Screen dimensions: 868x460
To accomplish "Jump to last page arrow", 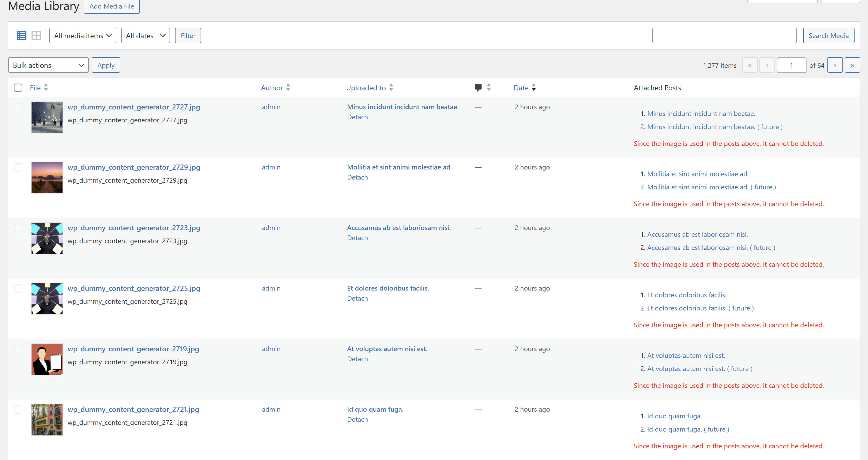I will pyautogui.click(x=852, y=65).
